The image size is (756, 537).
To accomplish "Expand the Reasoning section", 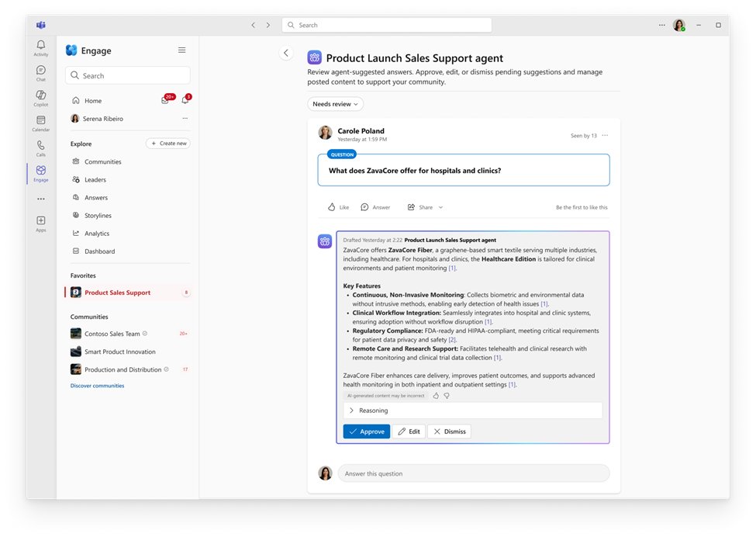I will pyautogui.click(x=472, y=411).
